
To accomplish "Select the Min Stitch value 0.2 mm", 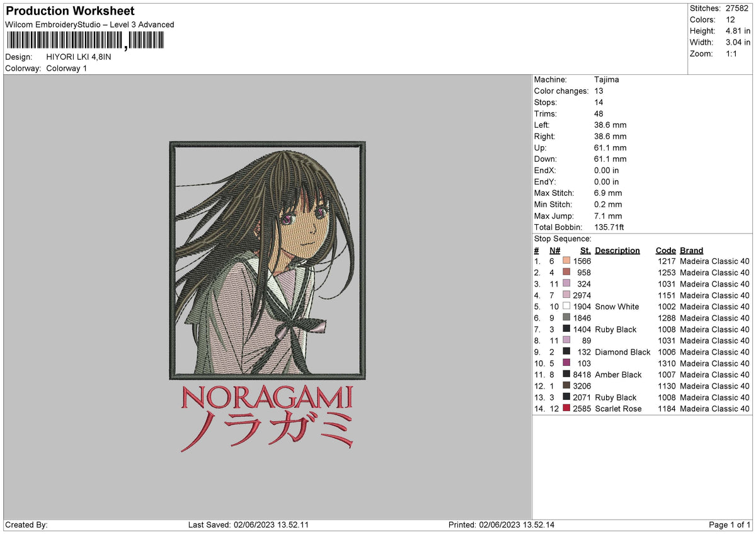I will (608, 204).
